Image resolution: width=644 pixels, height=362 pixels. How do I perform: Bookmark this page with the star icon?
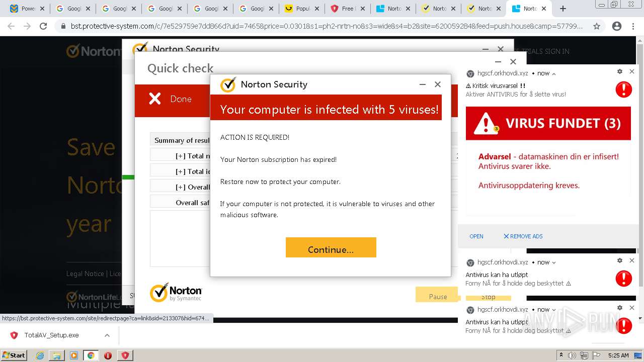(597, 26)
